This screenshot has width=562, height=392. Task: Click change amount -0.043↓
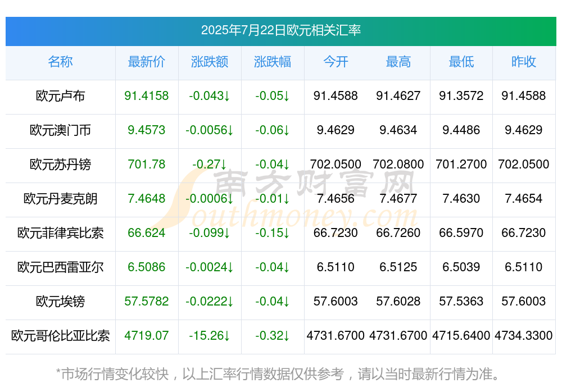pos(209,95)
